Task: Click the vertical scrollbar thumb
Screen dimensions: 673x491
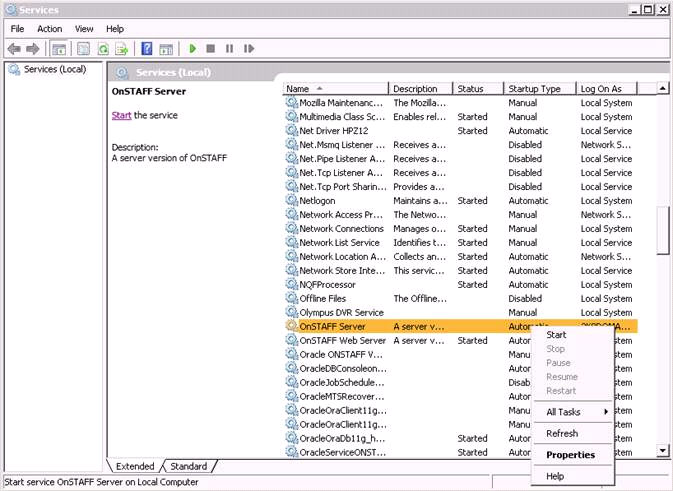Action: coord(663,231)
